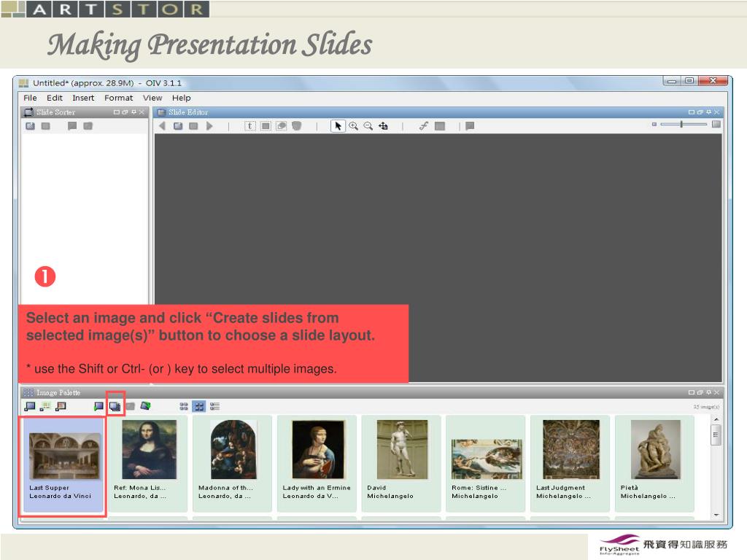Image resolution: width=747 pixels, height=560 pixels.
Task: Switch palette to large thumbnails view
Action: pos(199,406)
